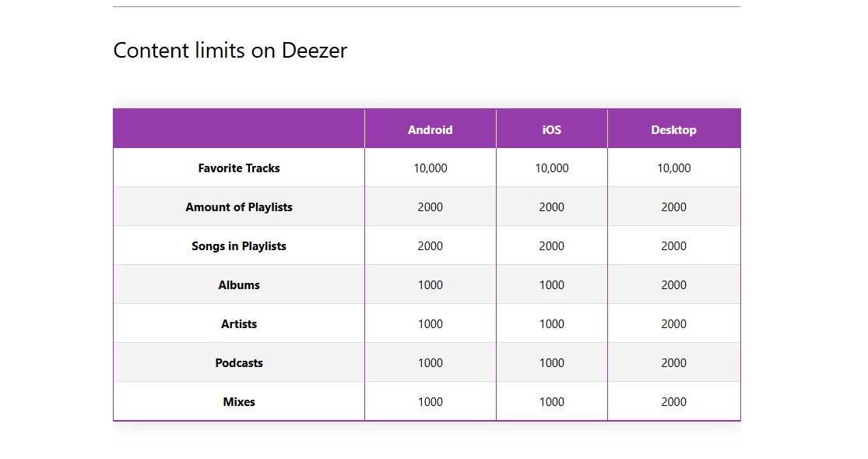Select the Android column header
The image size is (868, 459).
(x=430, y=130)
